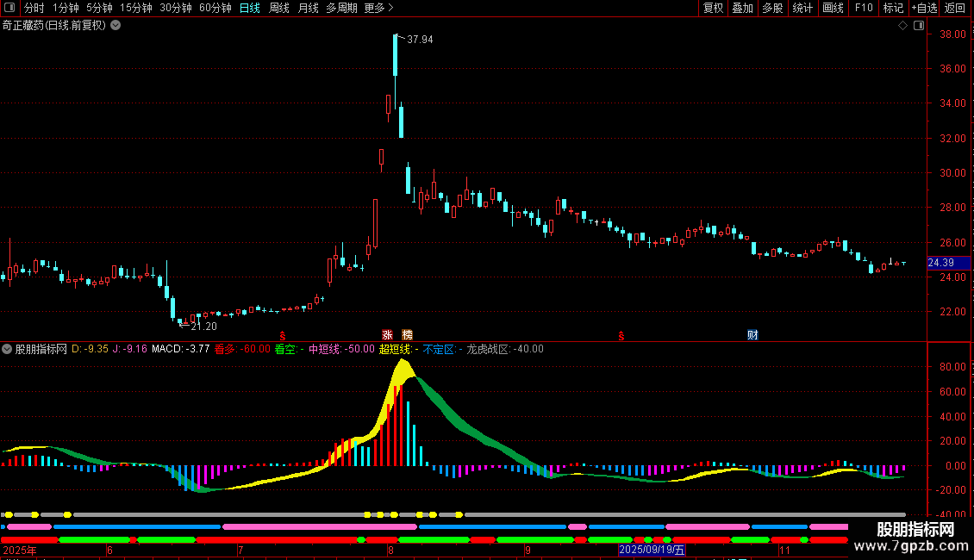
Task: Switch to 分时 intraday view
Action: coord(34,8)
